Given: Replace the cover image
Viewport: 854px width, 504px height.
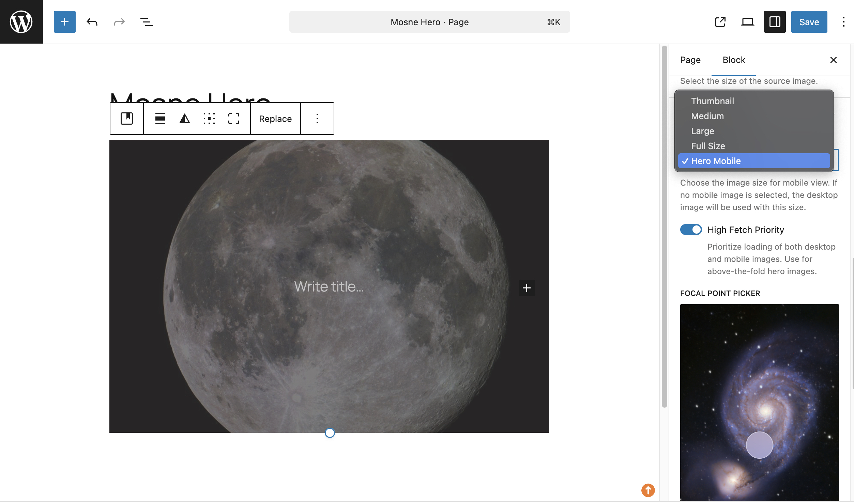Looking at the screenshot, I should click(275, 119).
